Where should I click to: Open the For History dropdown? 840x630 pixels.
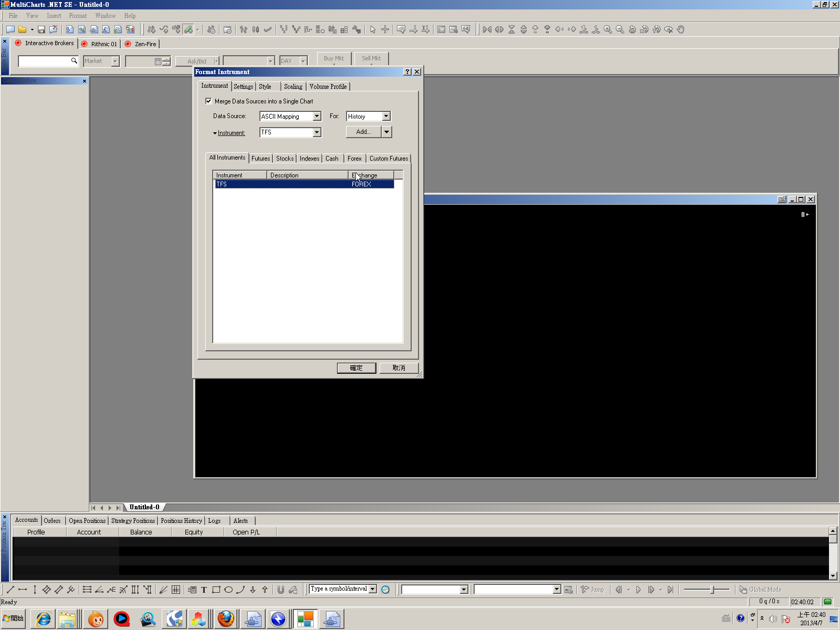386,117
